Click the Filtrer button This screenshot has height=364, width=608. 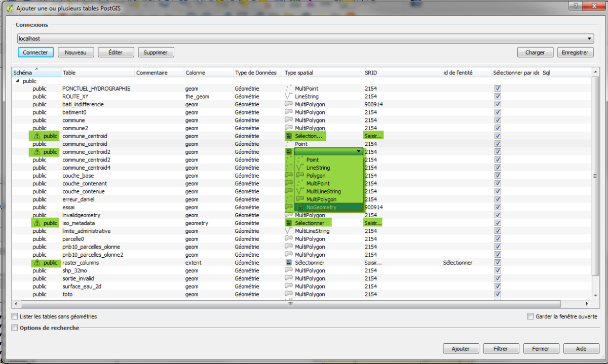coord(501,349)
